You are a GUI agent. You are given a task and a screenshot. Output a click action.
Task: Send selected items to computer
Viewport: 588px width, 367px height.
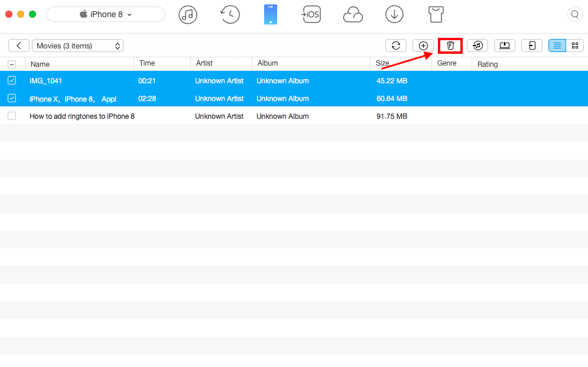pyautogui.click(x=504, y=46)
